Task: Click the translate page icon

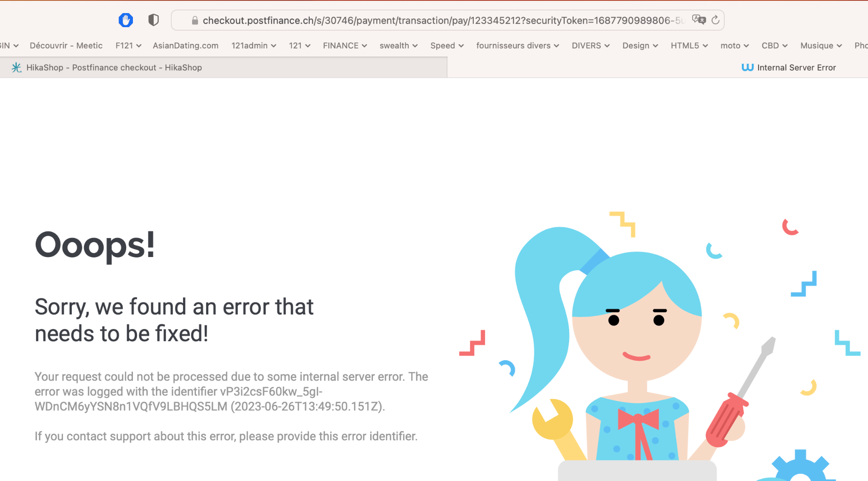Action: pyautogui.click(x=699, y=20)
